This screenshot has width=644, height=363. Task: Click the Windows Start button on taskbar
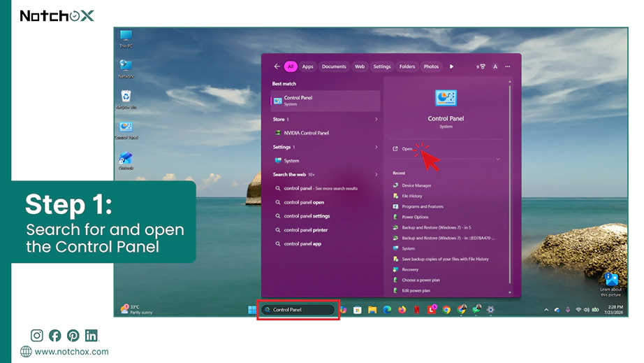click(x=251, y=310)
